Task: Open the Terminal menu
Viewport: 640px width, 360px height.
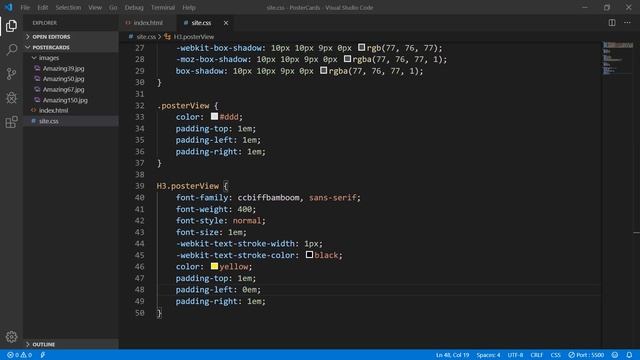Action: (163, 7)
